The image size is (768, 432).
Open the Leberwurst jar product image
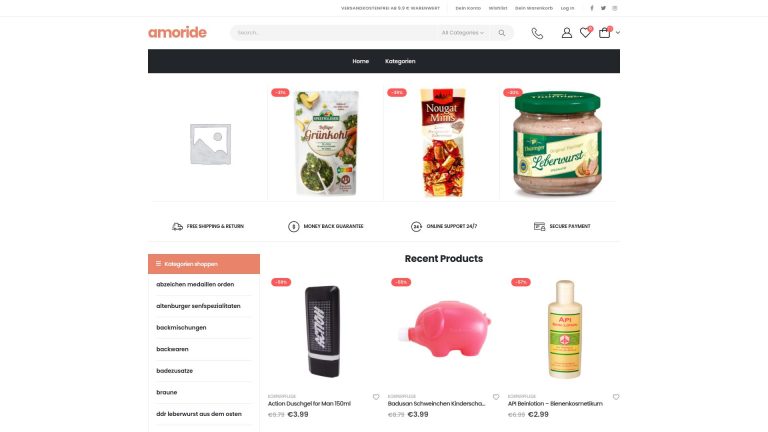click(557, 143)
